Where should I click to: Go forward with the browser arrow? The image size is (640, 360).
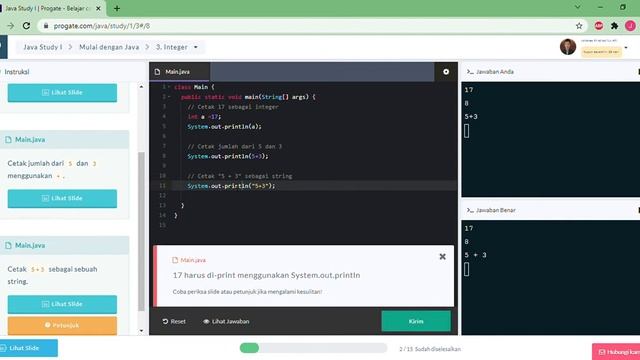[10, 26]
